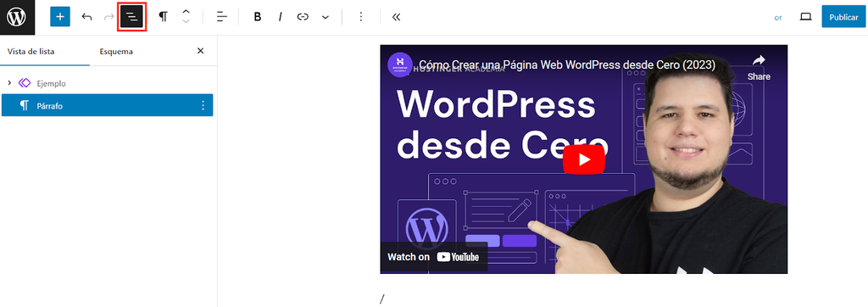
Task: Open the text alignment options
Action: point(222,17)
